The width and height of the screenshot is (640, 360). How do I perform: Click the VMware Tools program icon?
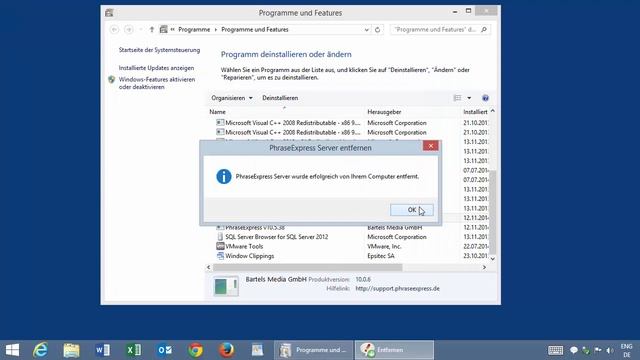pos(220,246)
